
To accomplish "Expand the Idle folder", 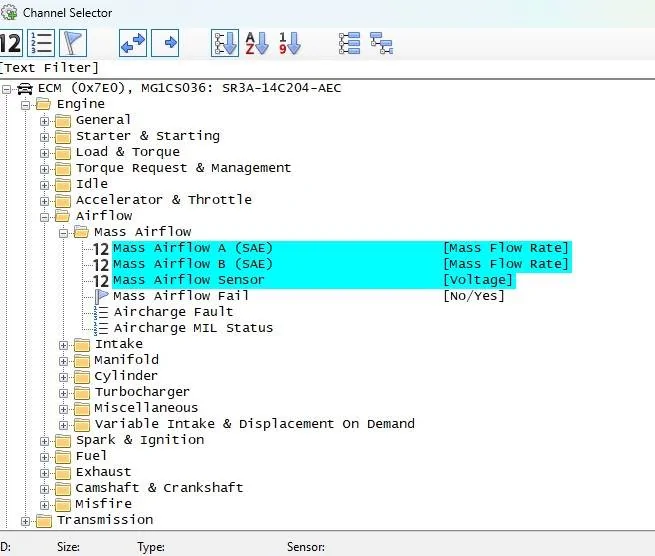I will [44, 185].
